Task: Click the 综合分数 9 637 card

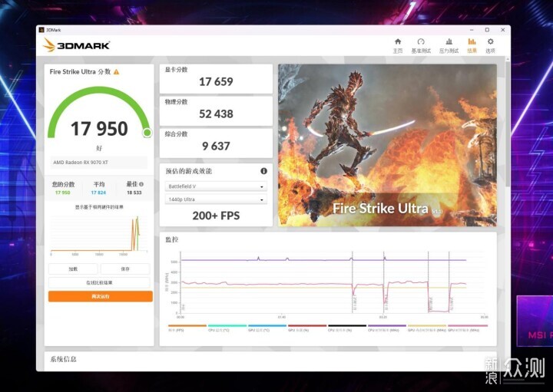Action: tap(216, 143)
